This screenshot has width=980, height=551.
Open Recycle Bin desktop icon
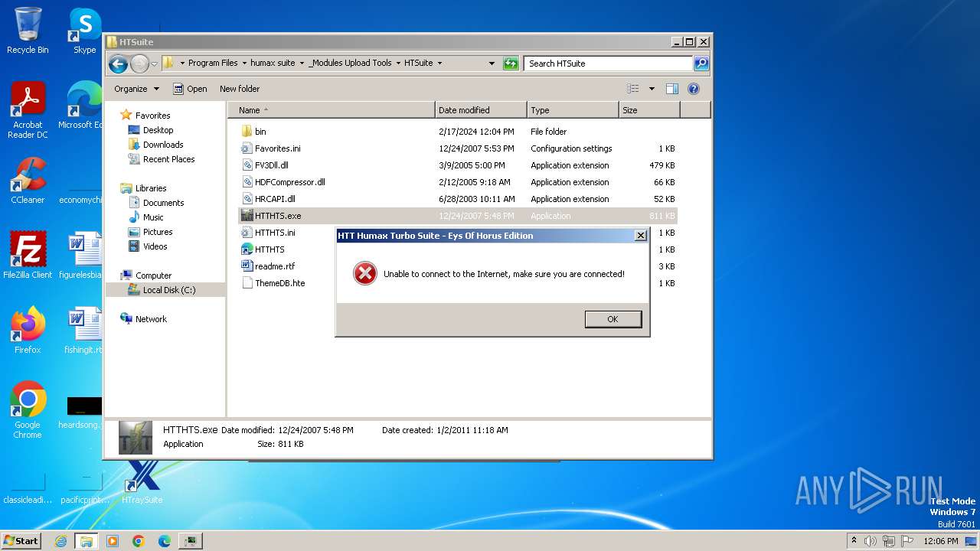click(x=28, y=31)
